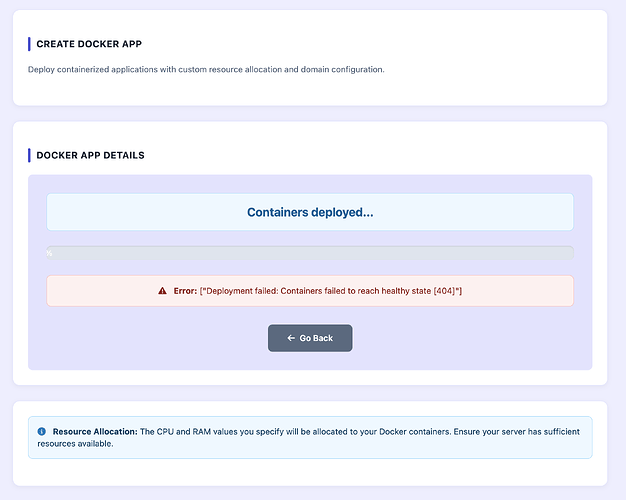Click the red warning triangle icon
The image size is (626, 500).
tap(162, 291)
